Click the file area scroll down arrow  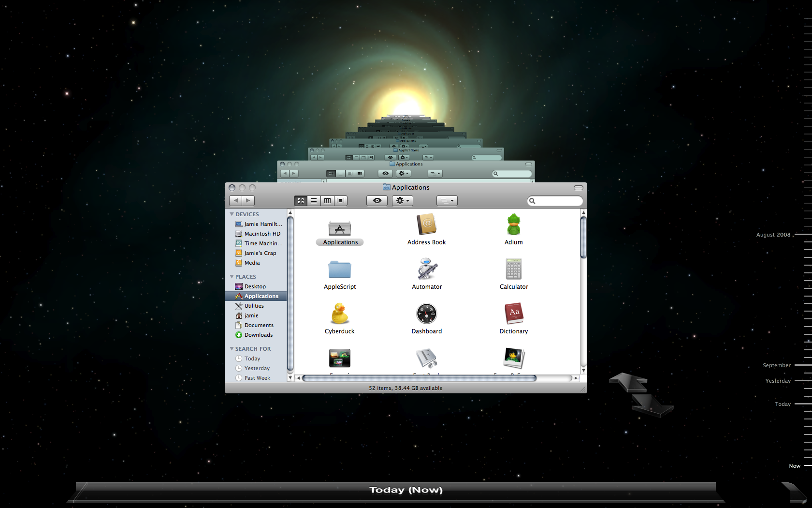583,371
